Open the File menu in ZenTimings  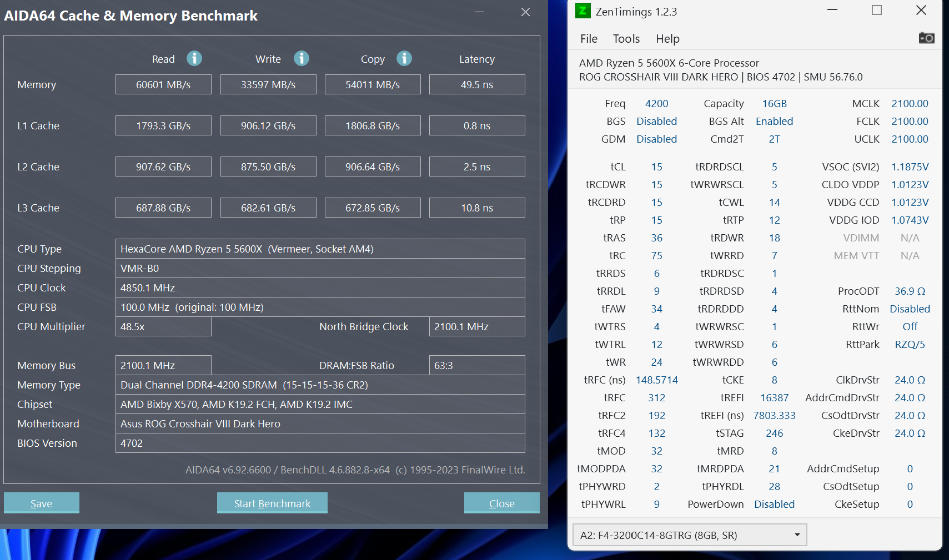point(589,39)
